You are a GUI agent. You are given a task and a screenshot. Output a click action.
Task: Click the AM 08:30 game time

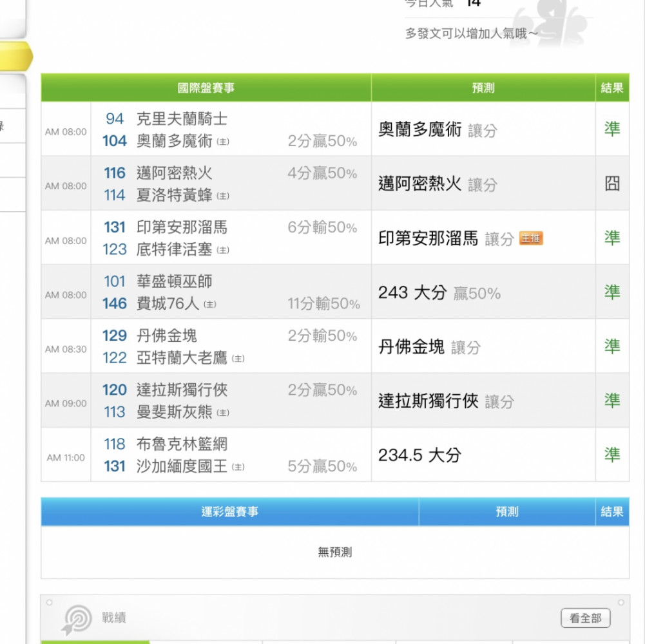66,349
